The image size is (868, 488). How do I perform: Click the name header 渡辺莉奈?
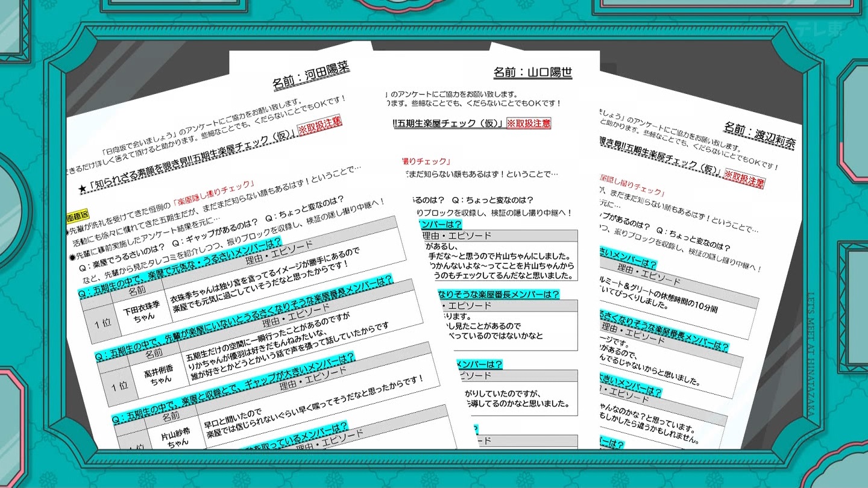coord(759,135)
